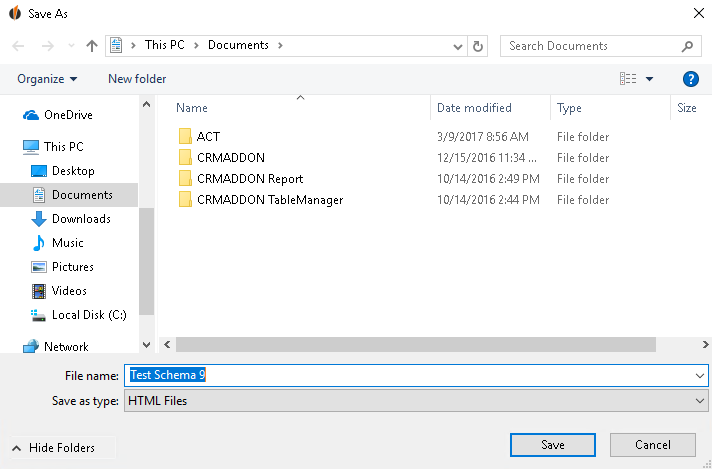Viewport: 712px width, 469px height.
Task: Click the search magnifier icon
Action: click(687, 46)
